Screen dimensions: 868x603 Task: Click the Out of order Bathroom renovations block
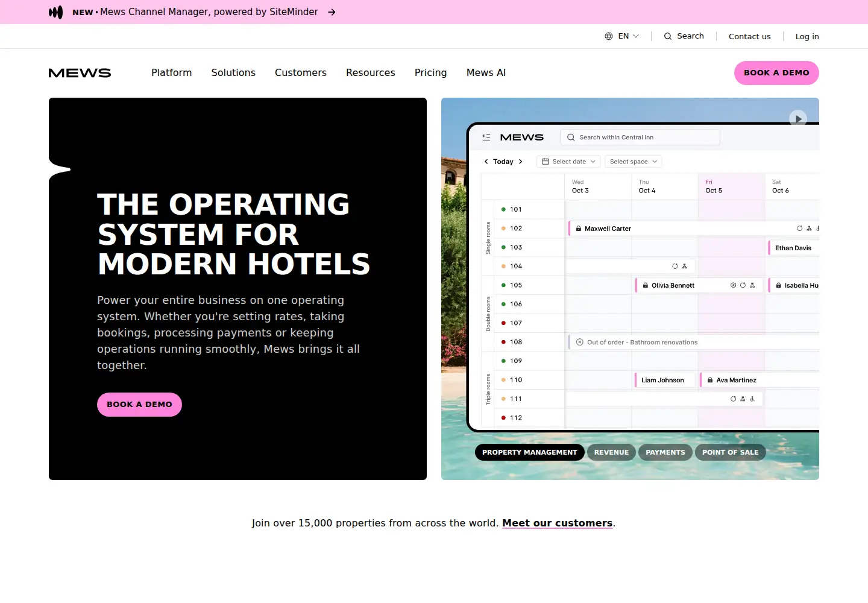coord(693,342)
